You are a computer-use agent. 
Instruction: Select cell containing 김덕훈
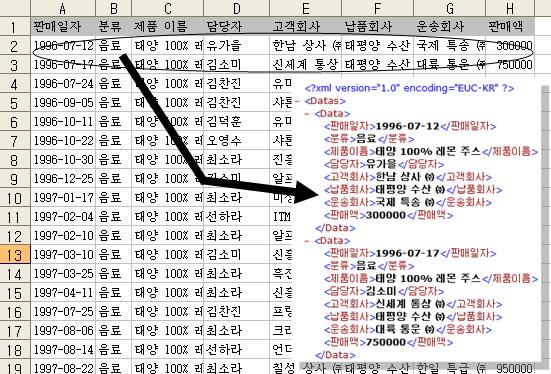(237, 121)
